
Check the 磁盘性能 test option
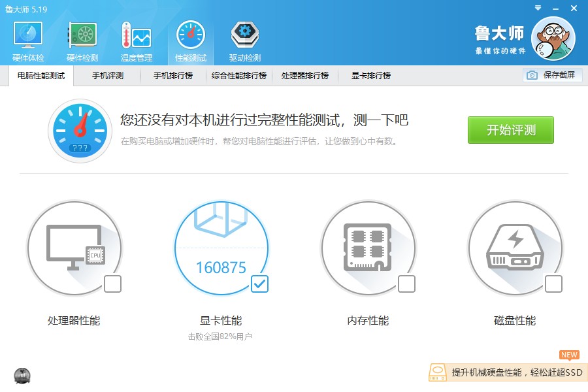(x=553, y=284)
